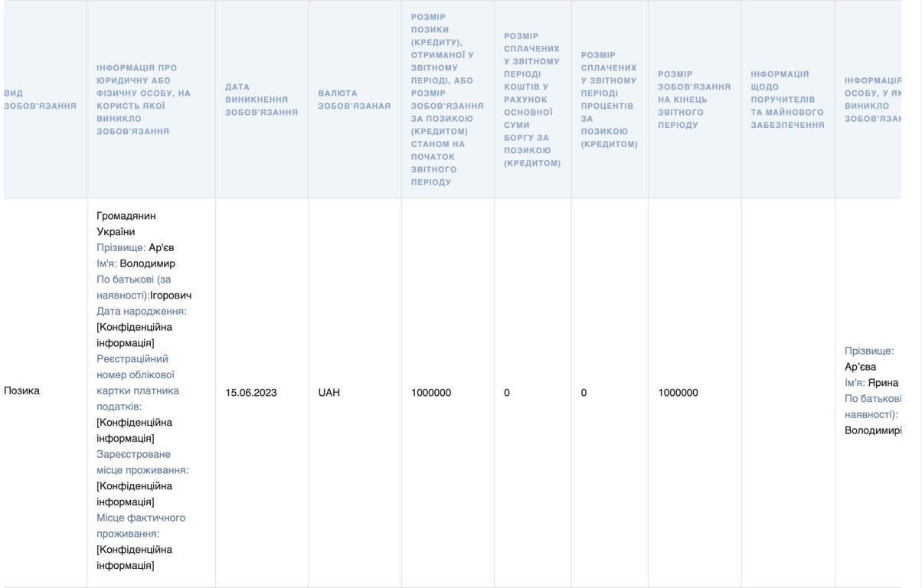
Task: Click the "Інформація щодо поручителів" column header
Action: (x=787, y=100)
